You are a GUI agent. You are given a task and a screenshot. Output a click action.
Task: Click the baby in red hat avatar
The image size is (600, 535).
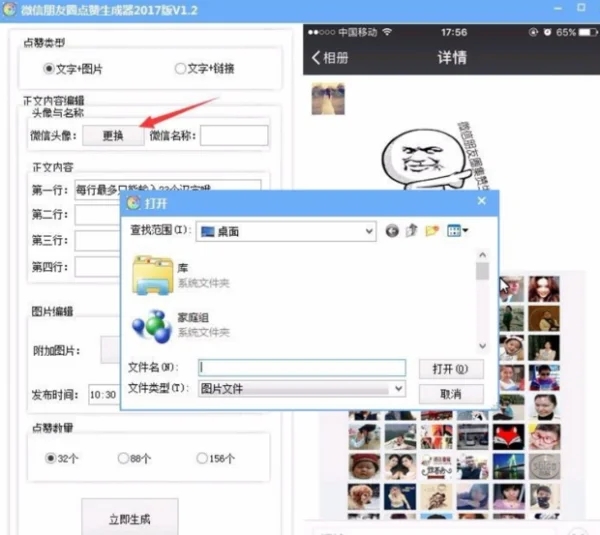pyautogui.click(x=364, y=466)
